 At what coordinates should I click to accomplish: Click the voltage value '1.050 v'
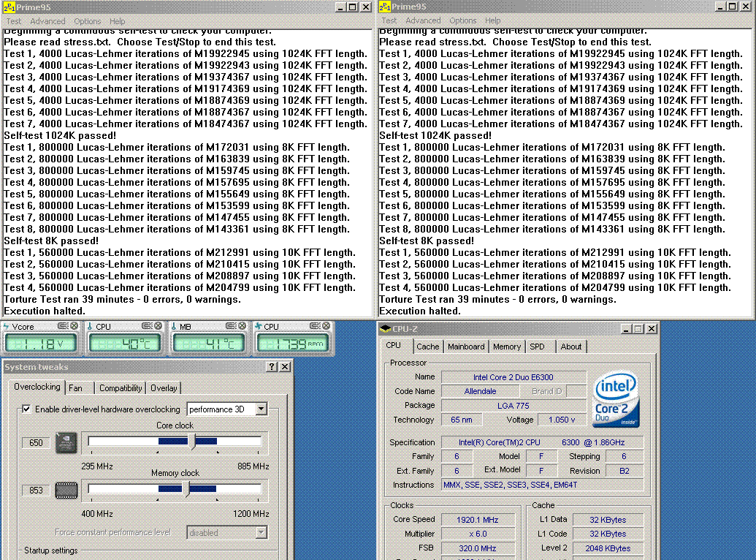[562, 420]
